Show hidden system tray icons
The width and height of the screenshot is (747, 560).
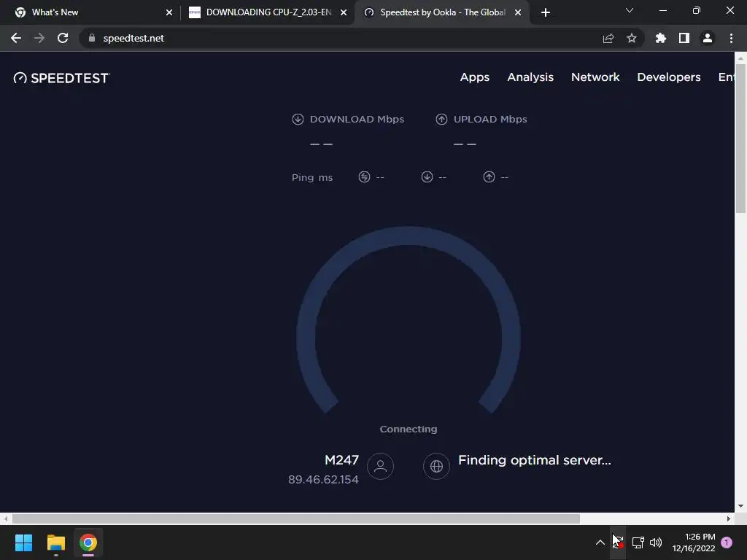pyautogui.click(x=600, y=542)
